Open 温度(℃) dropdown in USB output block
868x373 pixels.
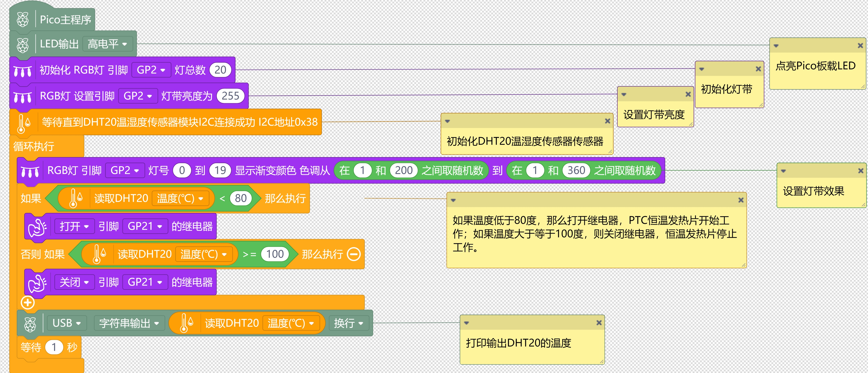pos(291,323)
